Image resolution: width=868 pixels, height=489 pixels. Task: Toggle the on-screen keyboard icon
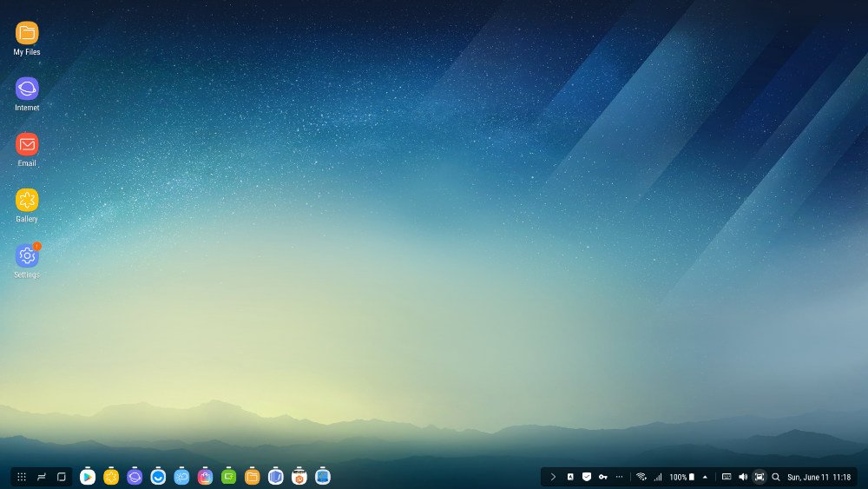(x=727, y=477)
